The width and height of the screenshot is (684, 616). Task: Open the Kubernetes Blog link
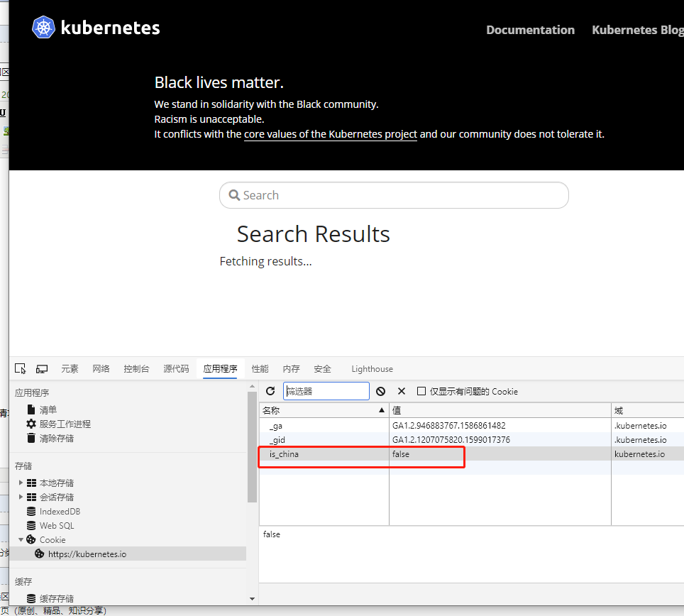[638, 30]
